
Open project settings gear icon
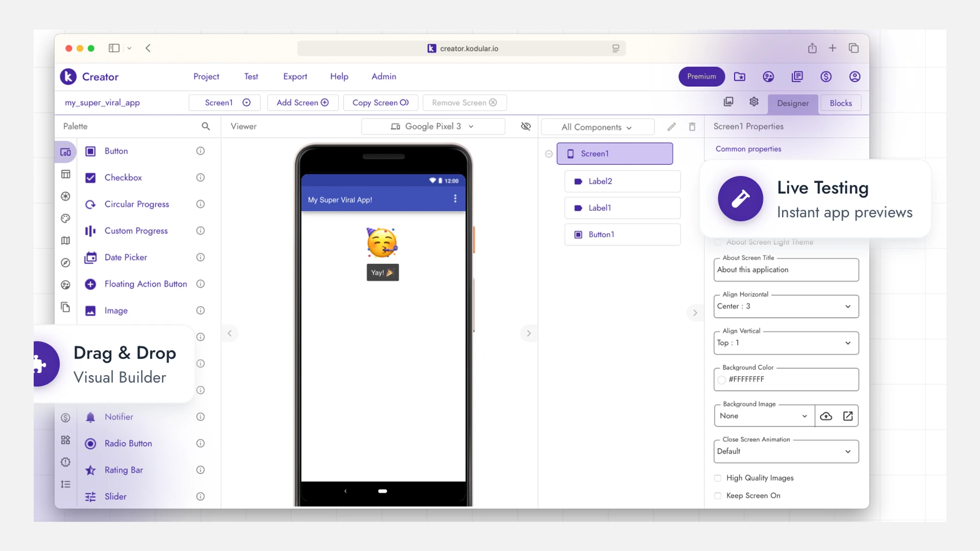point(754,102)
